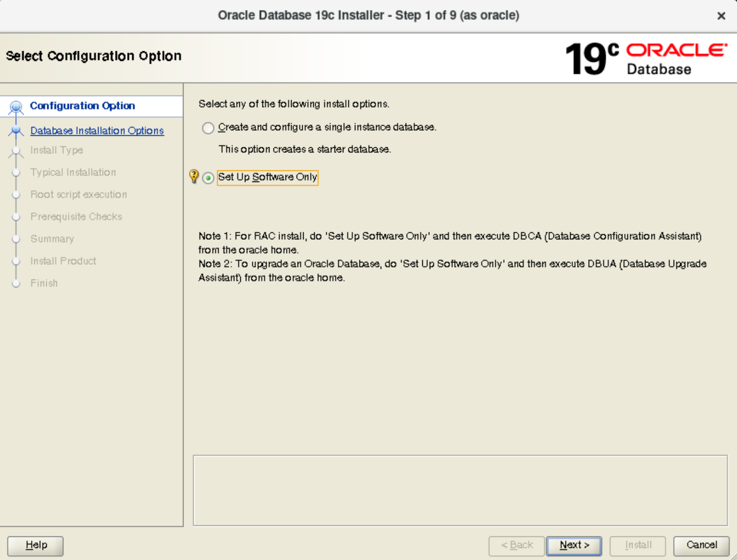The image size is (737, 560).
Task: Click the 'Summary' step text
Action: click(x=52, y=239)
